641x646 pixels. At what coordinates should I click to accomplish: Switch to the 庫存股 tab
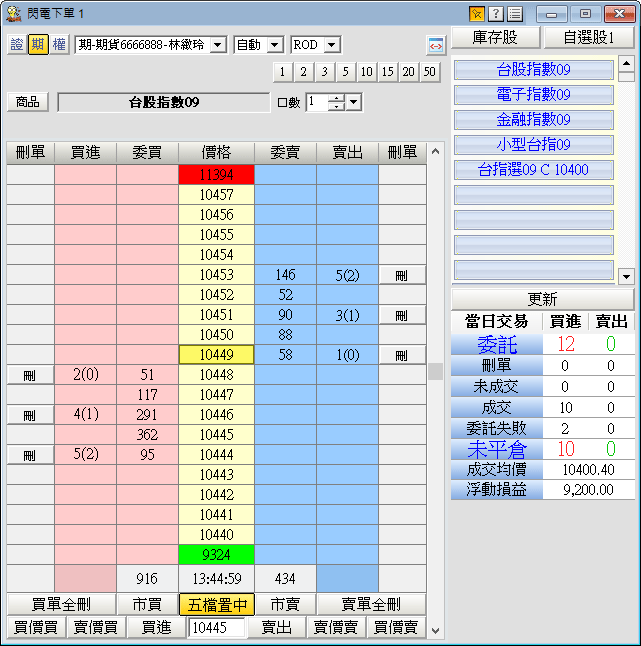click(x=496, y=38)
